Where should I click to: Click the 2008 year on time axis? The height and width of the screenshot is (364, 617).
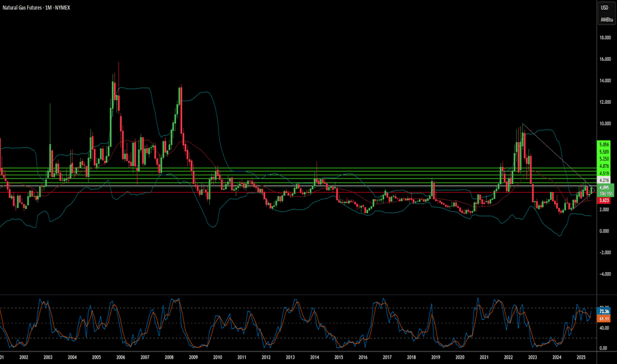169,357
